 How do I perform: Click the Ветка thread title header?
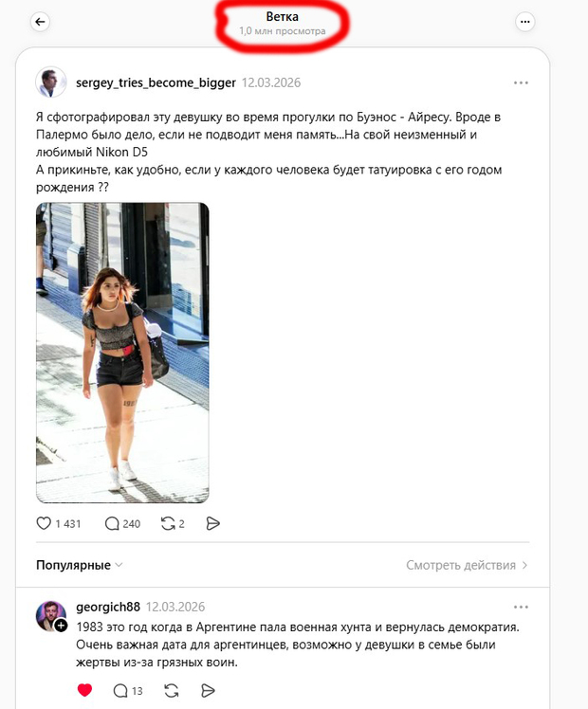[283, 17]
